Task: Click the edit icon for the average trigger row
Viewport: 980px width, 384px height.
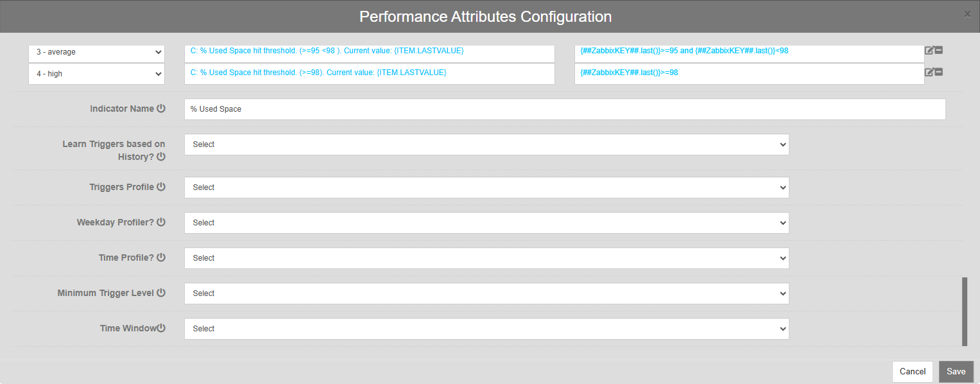Action: pyautogui.click(x=929, y=51)
